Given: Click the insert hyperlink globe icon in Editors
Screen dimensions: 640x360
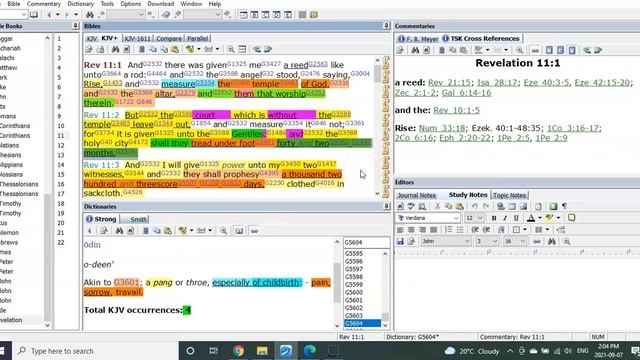Looking at the screenshot, I should click(x=501, y=206).
